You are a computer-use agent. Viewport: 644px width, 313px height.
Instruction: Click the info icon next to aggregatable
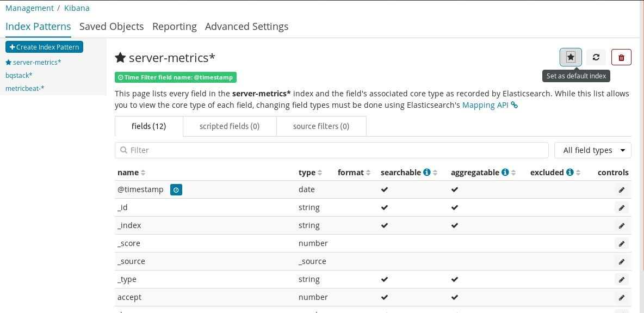(505, 172)
